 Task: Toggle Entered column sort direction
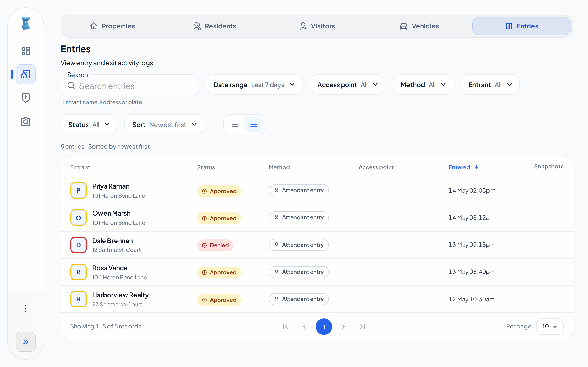point(464,167)
